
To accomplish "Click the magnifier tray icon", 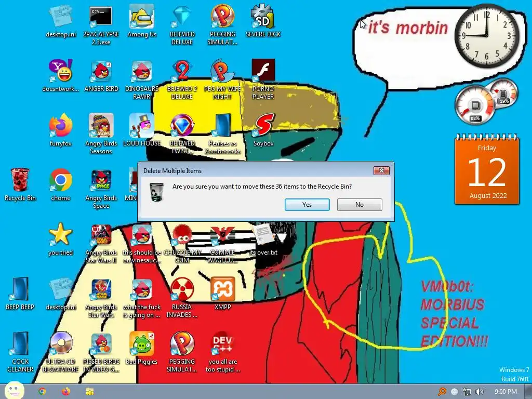I will (x=442, y=392).
